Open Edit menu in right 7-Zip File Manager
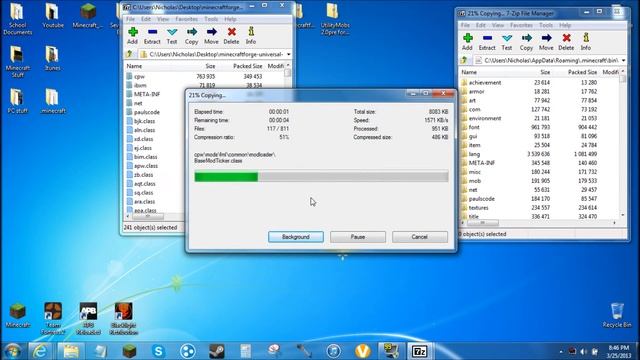This screenshot has width=640, height=360. tap(481, 25)
